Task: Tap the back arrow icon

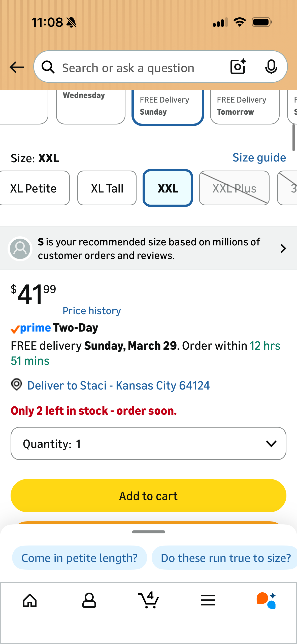Action: [17, 68]
